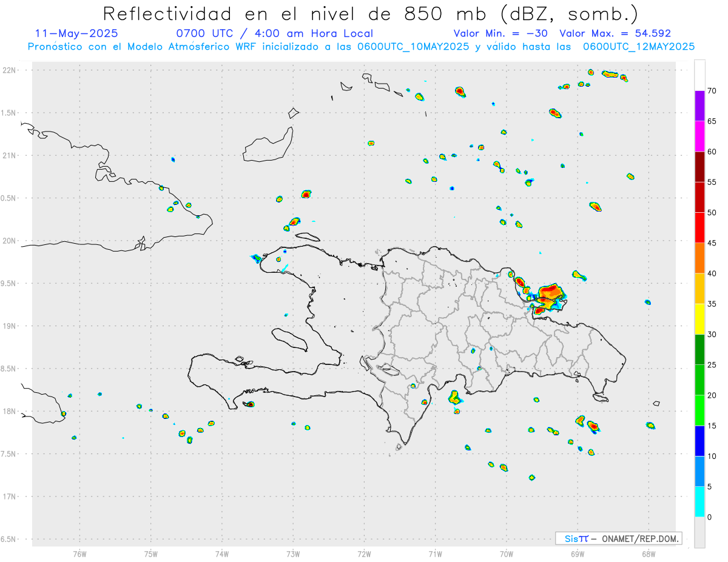Click the 'Valor Min. = -30' text

500,33
